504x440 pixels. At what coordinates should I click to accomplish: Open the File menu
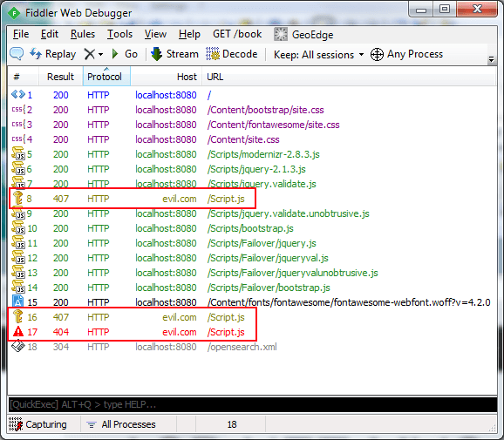click(21, 34)
